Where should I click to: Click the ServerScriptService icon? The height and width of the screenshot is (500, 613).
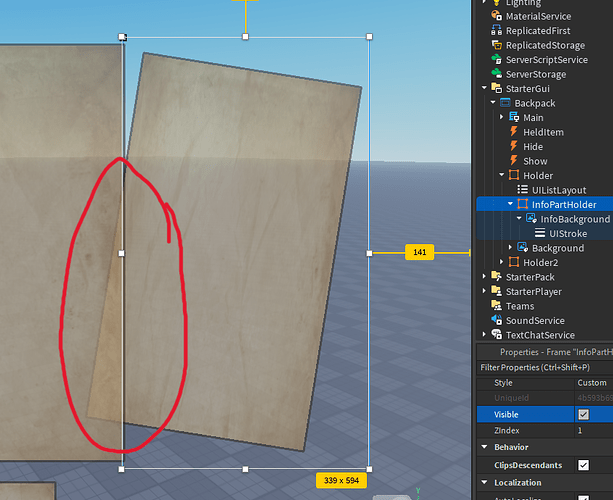[496, 59]
